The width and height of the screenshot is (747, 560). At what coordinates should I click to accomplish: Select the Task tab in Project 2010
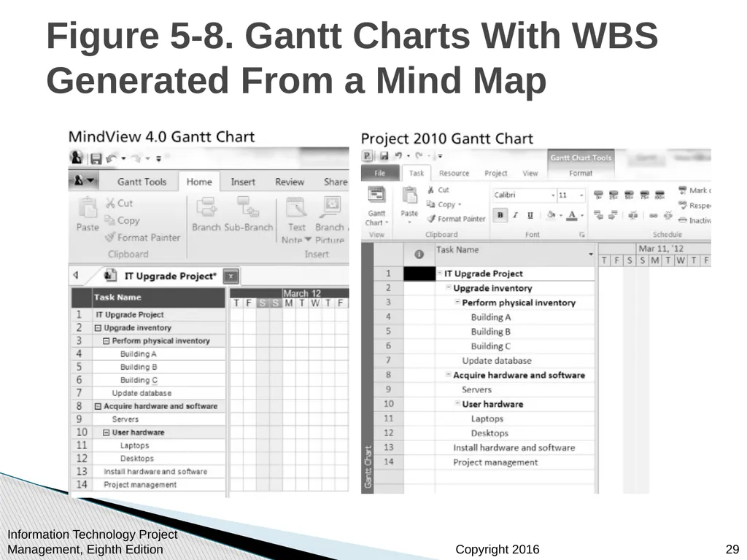coord(417,174)
